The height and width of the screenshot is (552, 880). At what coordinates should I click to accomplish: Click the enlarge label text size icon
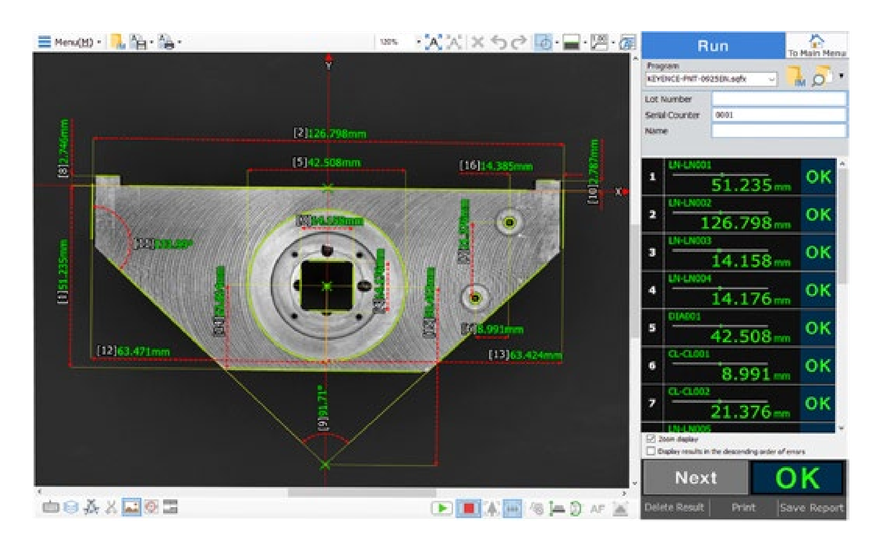[x=433, y=42]
